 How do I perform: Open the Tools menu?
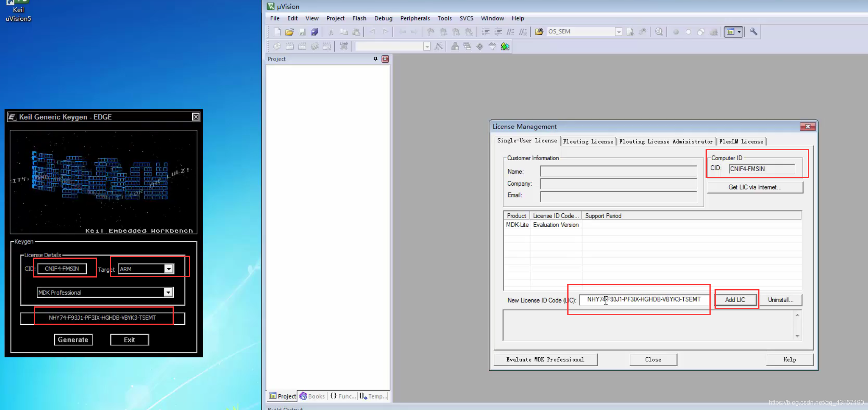pyautogui.click(x=445, y=18)
